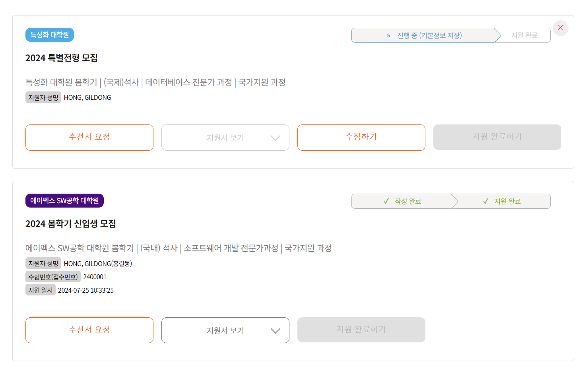The height and width of the screenshot is (369, 588).
Task: Click the chevron arrow of second 지원서 보기
Action: [x=275, y=331]
